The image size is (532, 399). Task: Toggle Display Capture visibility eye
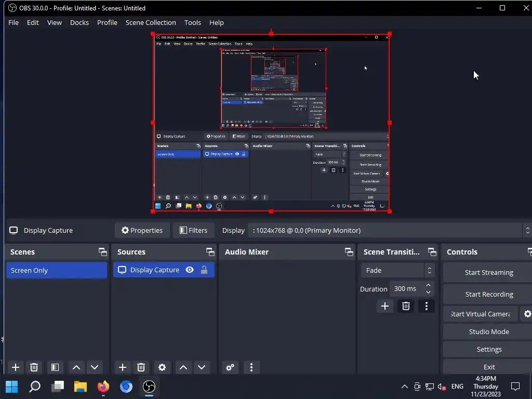(190, 270)
